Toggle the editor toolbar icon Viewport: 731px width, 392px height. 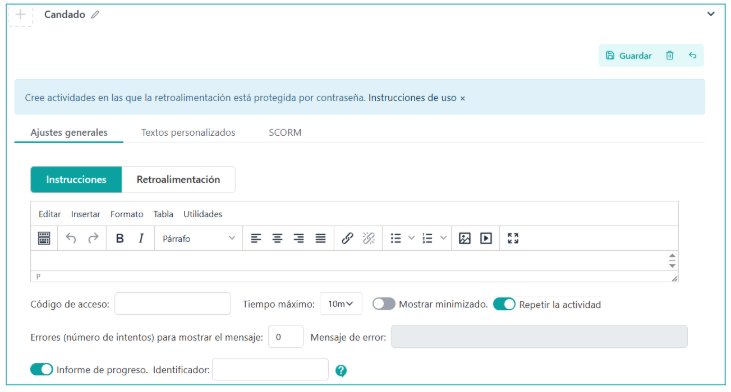[x=44, y=238]
